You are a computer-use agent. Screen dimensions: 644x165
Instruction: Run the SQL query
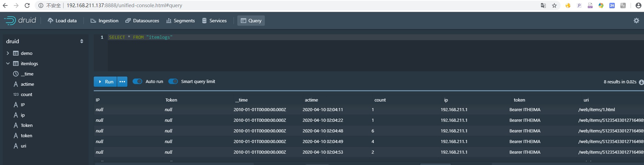[105, 82]
